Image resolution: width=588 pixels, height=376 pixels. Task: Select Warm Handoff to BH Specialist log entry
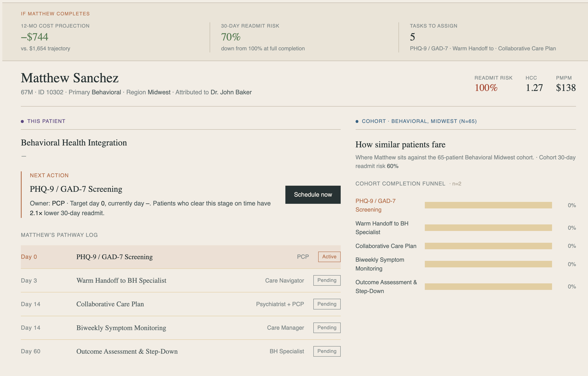181,280
